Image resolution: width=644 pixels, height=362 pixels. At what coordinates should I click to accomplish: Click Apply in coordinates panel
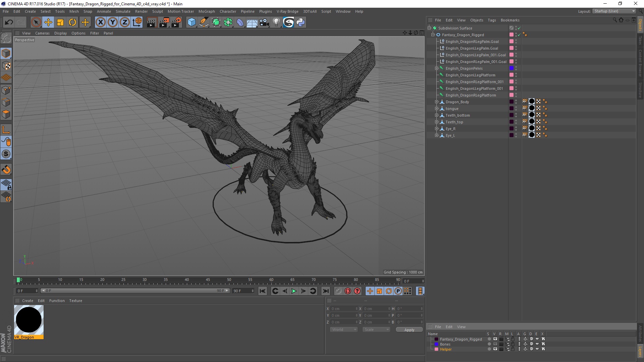(409, 330)
